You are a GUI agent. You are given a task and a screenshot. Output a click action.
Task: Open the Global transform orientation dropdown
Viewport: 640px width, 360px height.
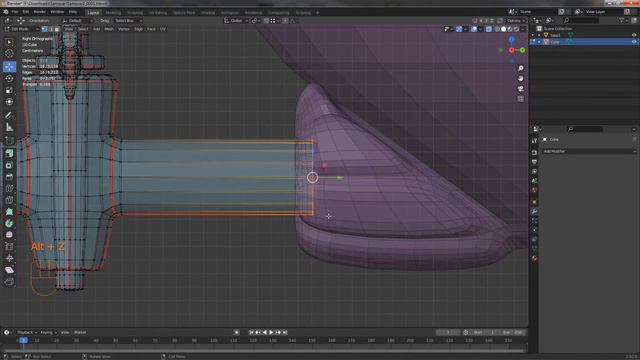(x=236, y=20)
